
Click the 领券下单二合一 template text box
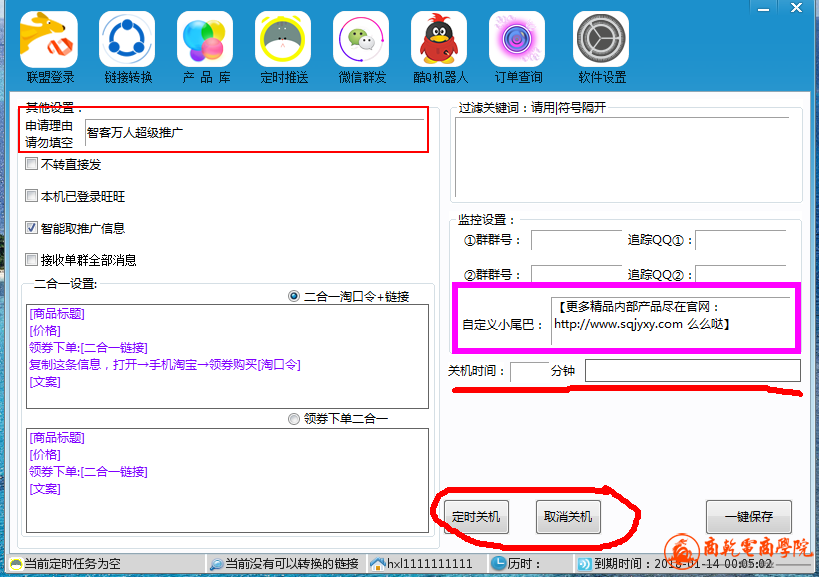[227, 480]
